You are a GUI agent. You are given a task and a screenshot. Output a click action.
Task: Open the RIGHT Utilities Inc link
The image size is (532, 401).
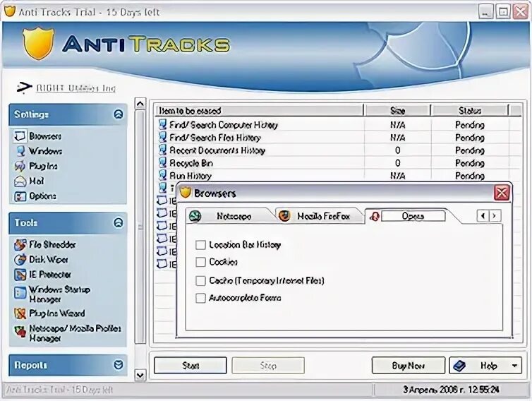point(76,88)
